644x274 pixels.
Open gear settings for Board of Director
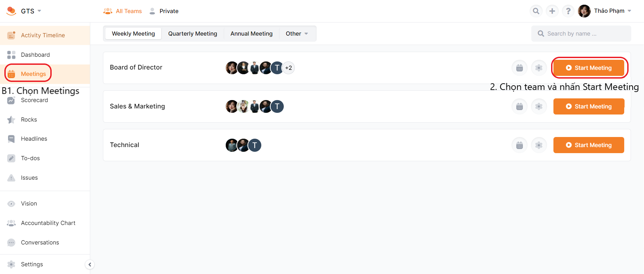(539, 68)
